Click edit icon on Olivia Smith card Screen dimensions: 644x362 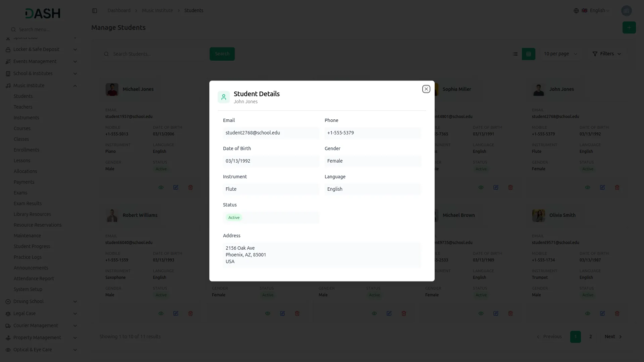pyautogui.click(x=602, y=313)
